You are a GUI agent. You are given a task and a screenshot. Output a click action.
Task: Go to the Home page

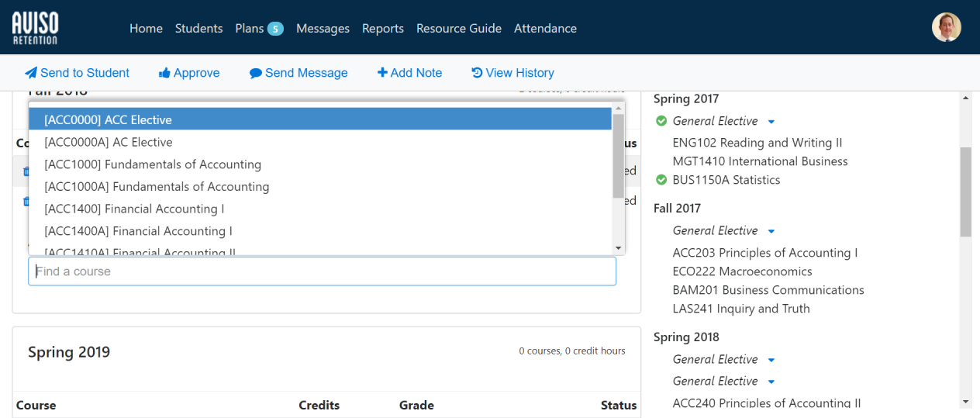[x=146, y=28]
